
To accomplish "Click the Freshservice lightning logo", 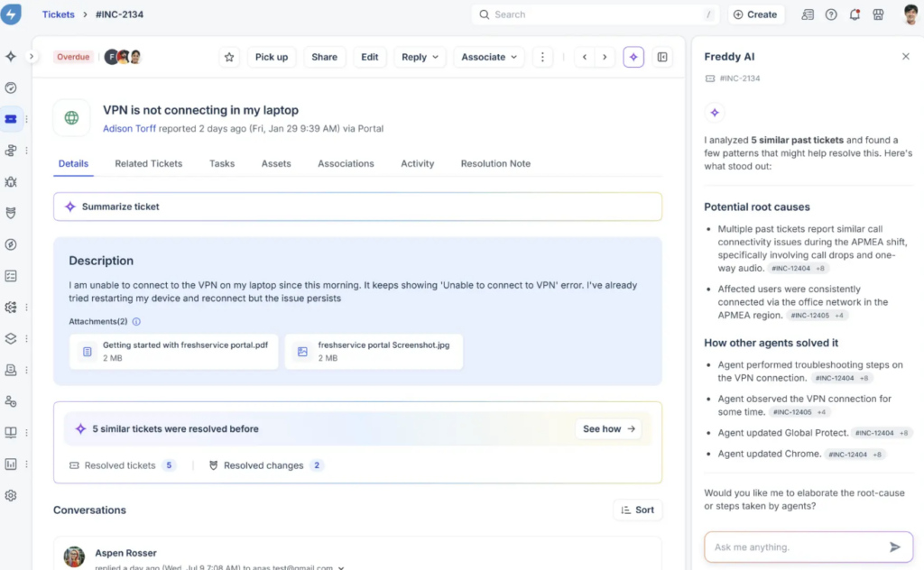I will (11, 14).
